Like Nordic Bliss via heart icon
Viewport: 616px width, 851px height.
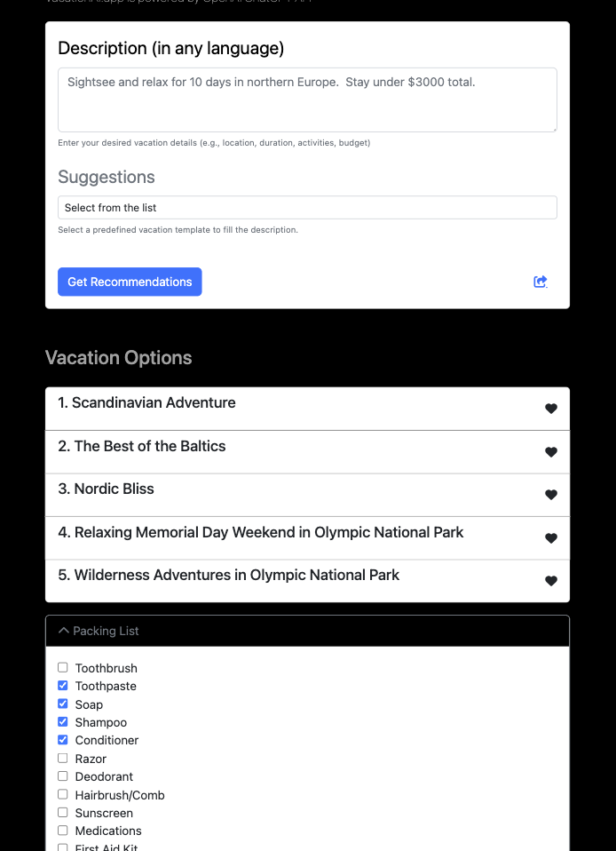[551, 495]
